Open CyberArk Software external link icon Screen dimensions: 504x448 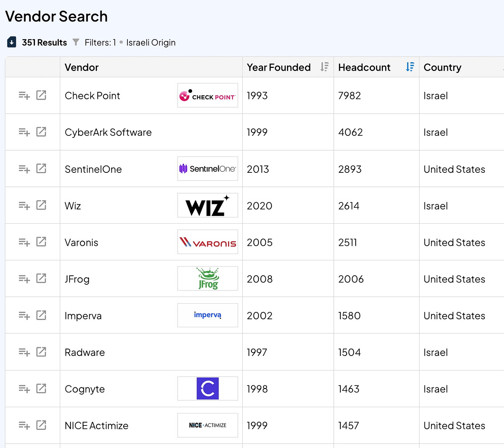pos(41,132)
